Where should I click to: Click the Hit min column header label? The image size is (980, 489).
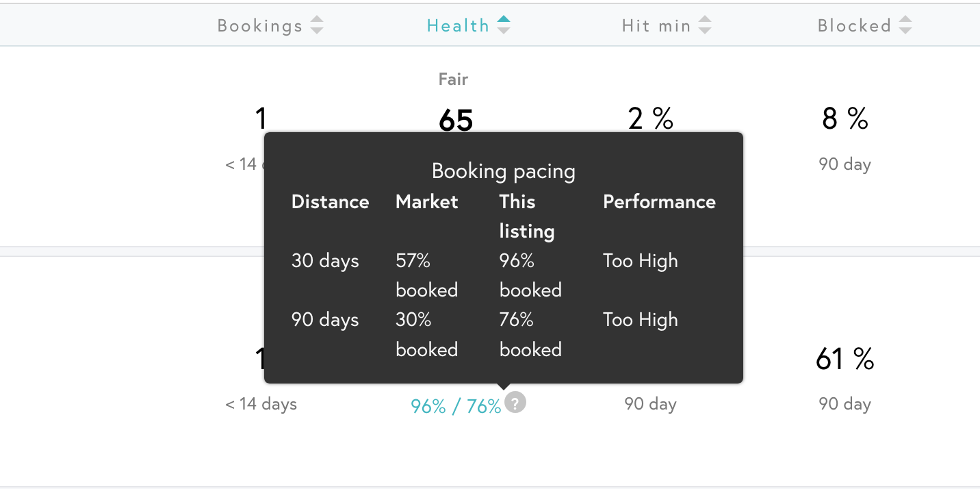pyautogui.click(x=656, y=26)
